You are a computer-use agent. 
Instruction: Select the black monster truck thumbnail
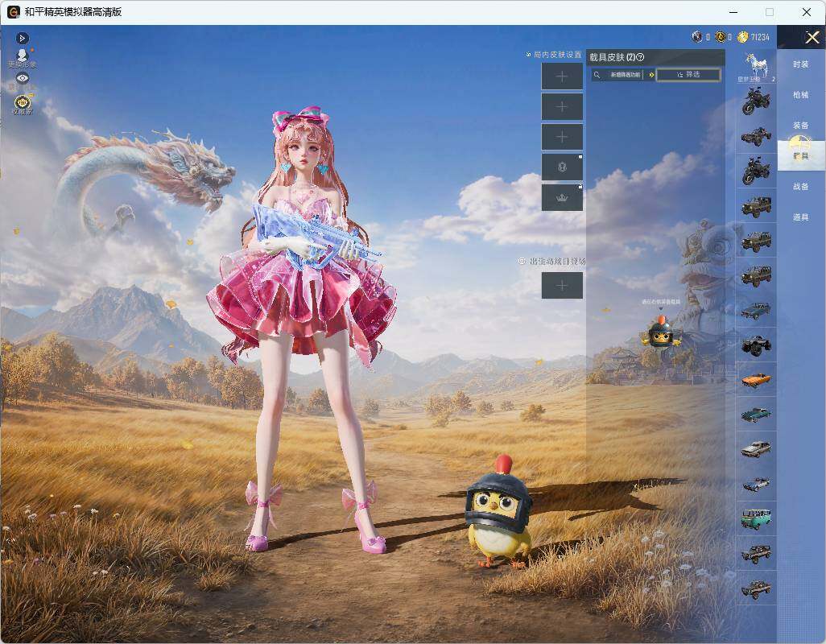point(756,345)
